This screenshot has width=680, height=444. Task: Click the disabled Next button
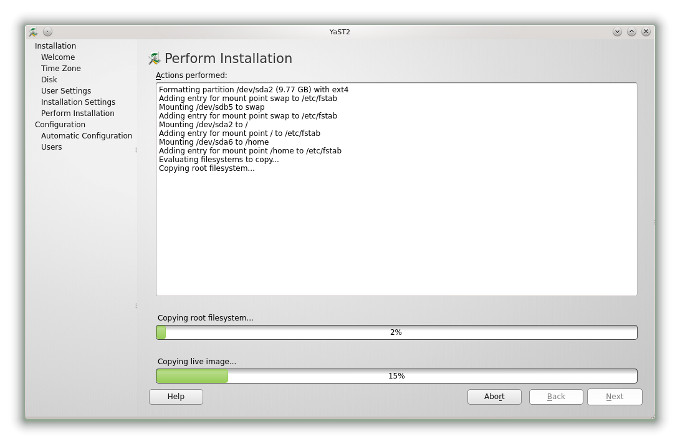click(x=615, y=397)
